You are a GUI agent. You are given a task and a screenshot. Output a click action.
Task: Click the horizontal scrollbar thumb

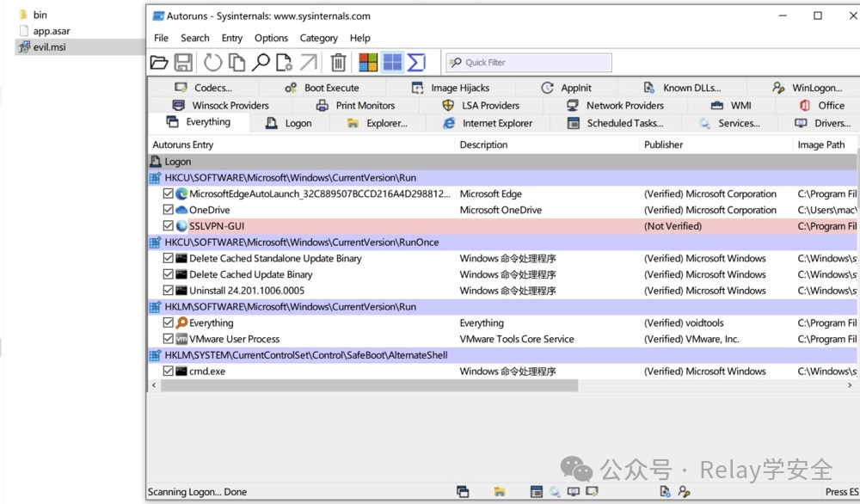coord(369,385)
